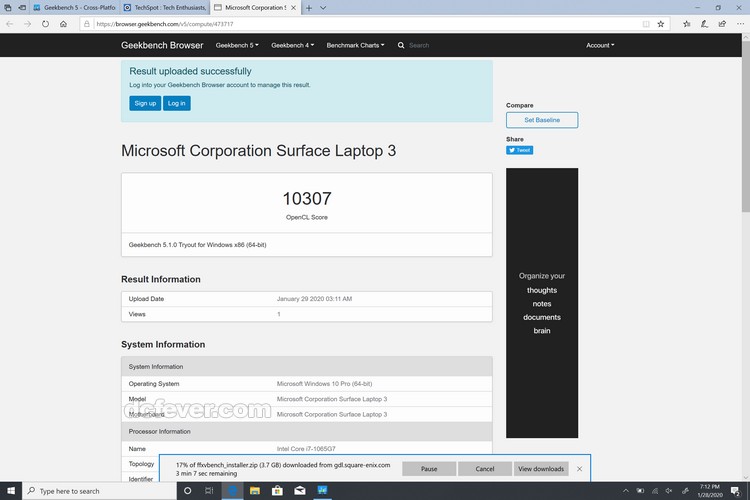Refresh the Geekbench page
Screen dimensions: 750x500
coord(45,24)
